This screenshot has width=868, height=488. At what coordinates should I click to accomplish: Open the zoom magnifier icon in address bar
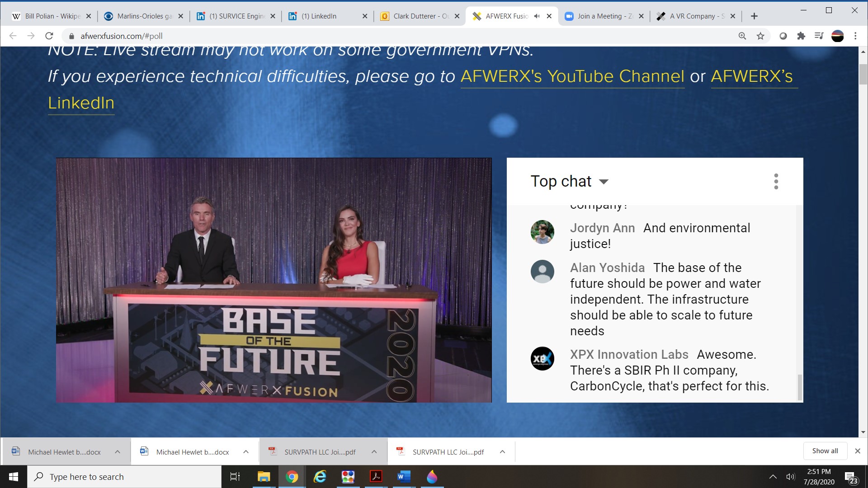coord(742,36)
